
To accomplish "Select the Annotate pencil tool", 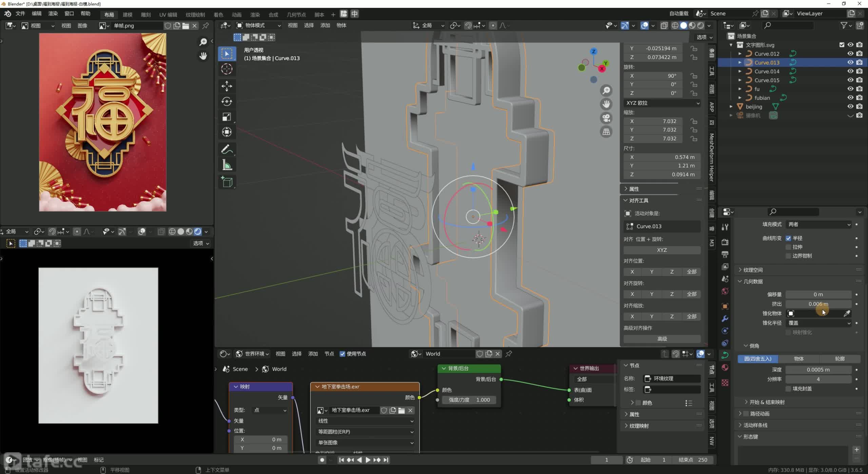I will point(227,149).
